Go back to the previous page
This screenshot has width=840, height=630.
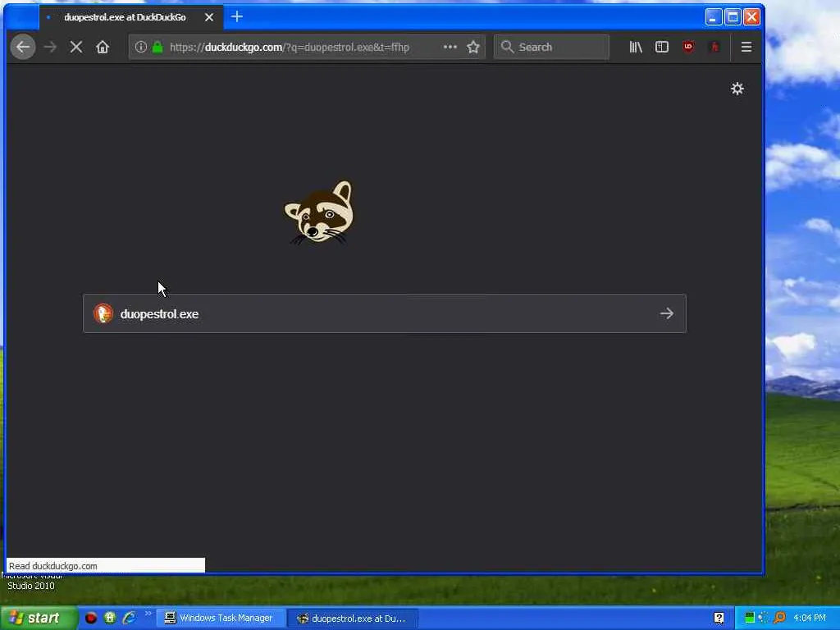22,47
